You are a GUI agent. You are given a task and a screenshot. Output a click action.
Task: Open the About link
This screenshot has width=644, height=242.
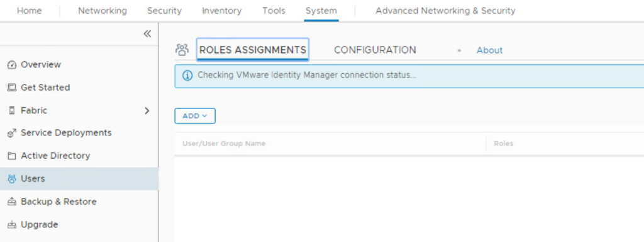(489, 50)
